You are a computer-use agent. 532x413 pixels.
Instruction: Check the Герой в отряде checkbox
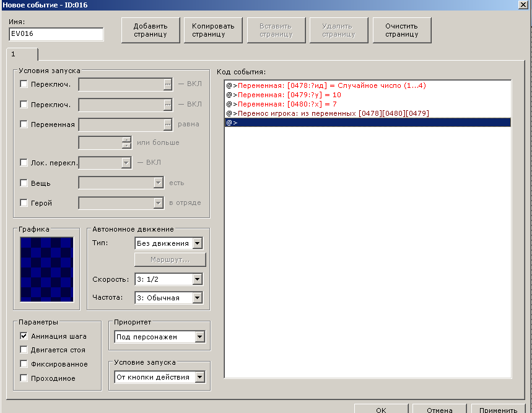(24, 203)
